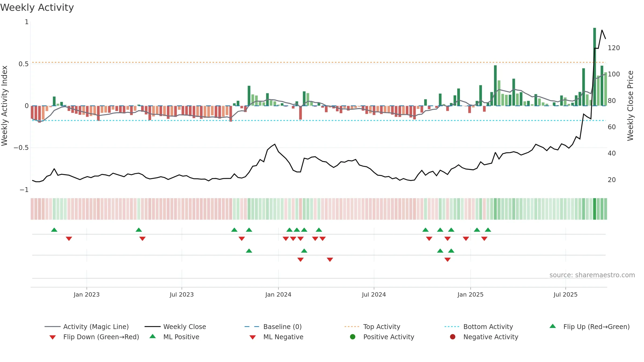The width and height of the screenshot is (644, 362).
Task: Click price tick label 120
Action: pyautogui.click(x=614, y=48)
